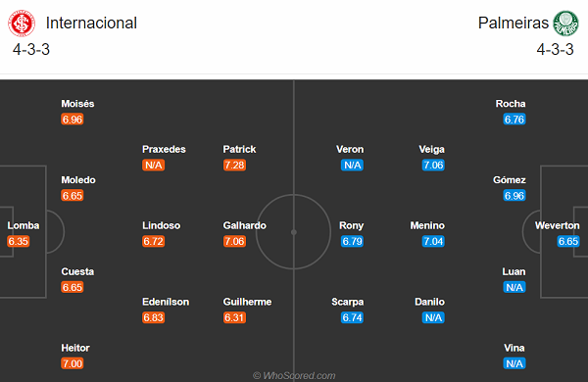Select player name Galhardo
This screenshot has height=382, width=588.
[x=244, y=225]
